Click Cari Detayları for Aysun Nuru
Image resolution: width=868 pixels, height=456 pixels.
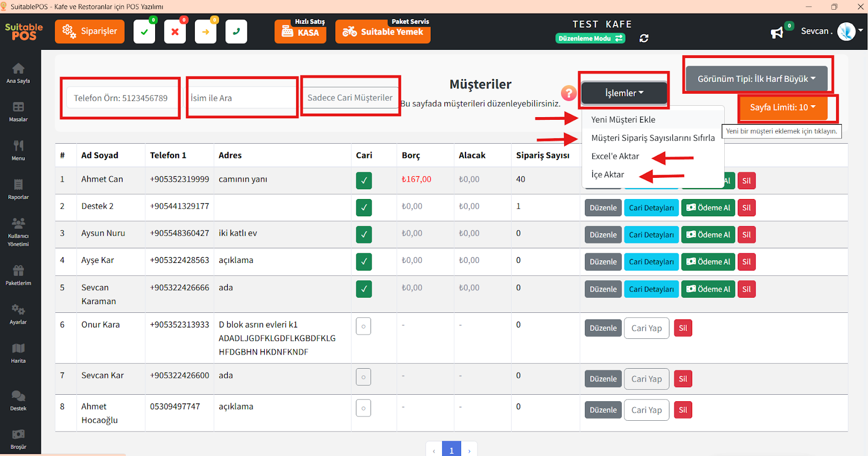point(651,235)
